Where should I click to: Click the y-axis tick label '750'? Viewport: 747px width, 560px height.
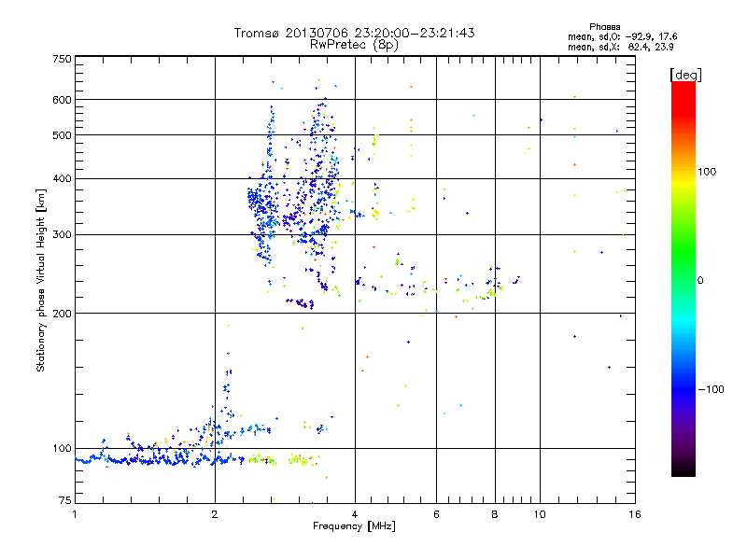pyautogui.click(x=62, y=59)
